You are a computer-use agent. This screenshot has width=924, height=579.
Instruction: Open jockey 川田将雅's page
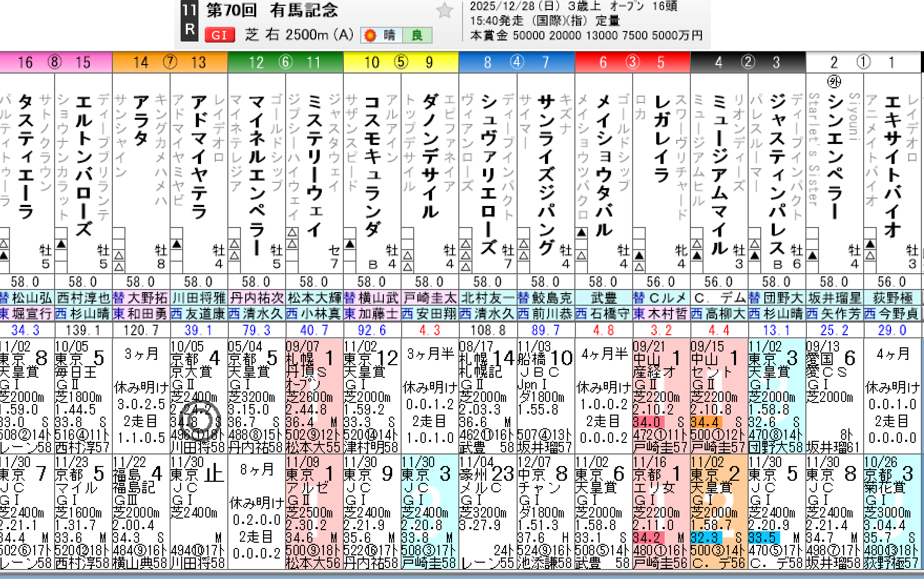[x=199, y=298]
